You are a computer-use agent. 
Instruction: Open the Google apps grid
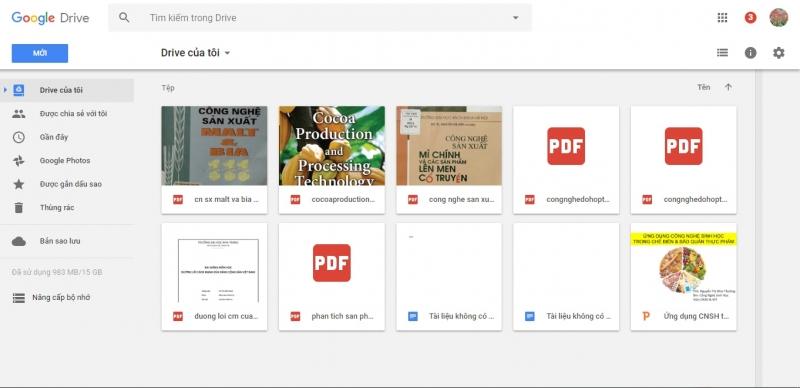point(722,18)
